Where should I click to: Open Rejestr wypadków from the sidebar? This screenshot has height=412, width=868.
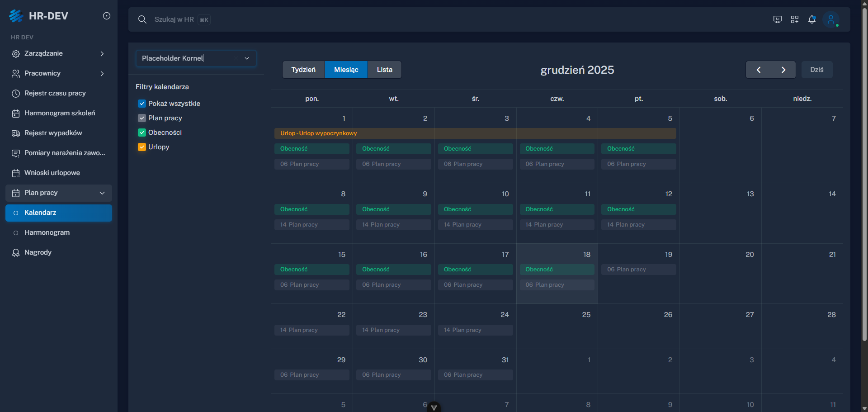click(x=53, y=133)
